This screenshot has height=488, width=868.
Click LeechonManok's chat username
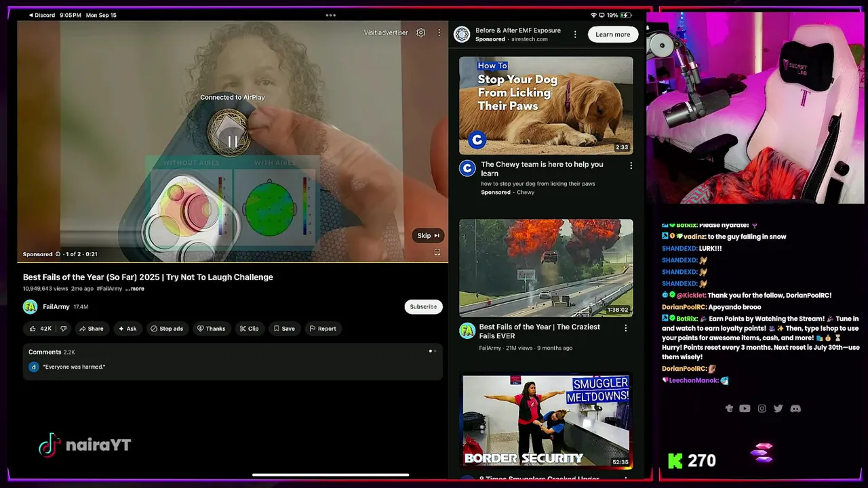pyautogui.click(x=694, y=381)
